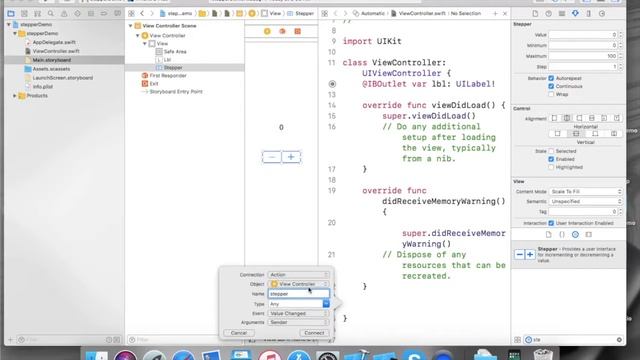Viewport: 640px width, 360px height.
Task: Open the Test navigator icon
Action: coord(77,13)
